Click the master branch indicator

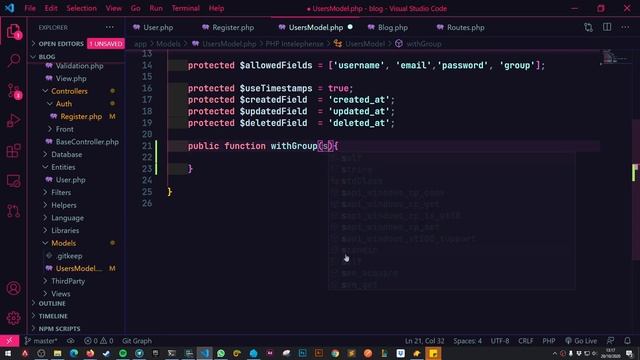coord(41,340)
